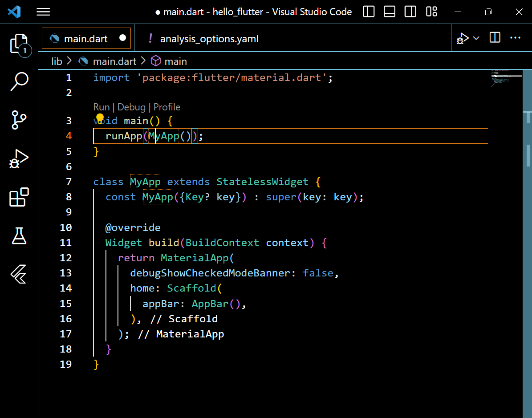
Task: Switch to the analysis_options.yaml tab
Action: 208,38
